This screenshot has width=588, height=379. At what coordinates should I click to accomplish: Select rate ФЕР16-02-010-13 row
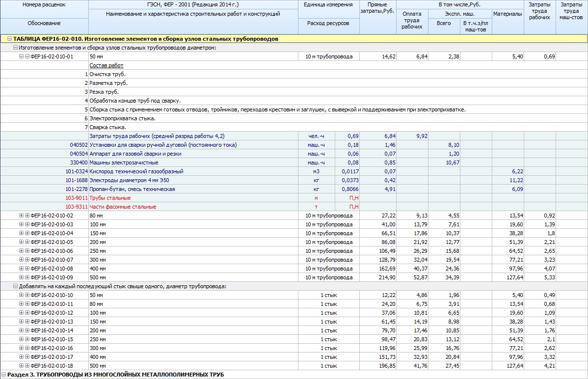[x=294, y=322]
